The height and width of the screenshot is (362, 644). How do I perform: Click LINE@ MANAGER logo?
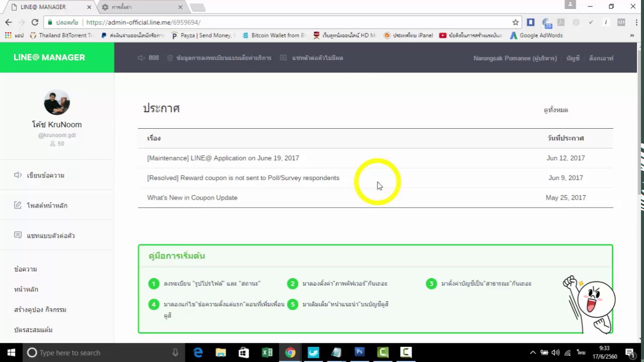(x=49, y=57)
